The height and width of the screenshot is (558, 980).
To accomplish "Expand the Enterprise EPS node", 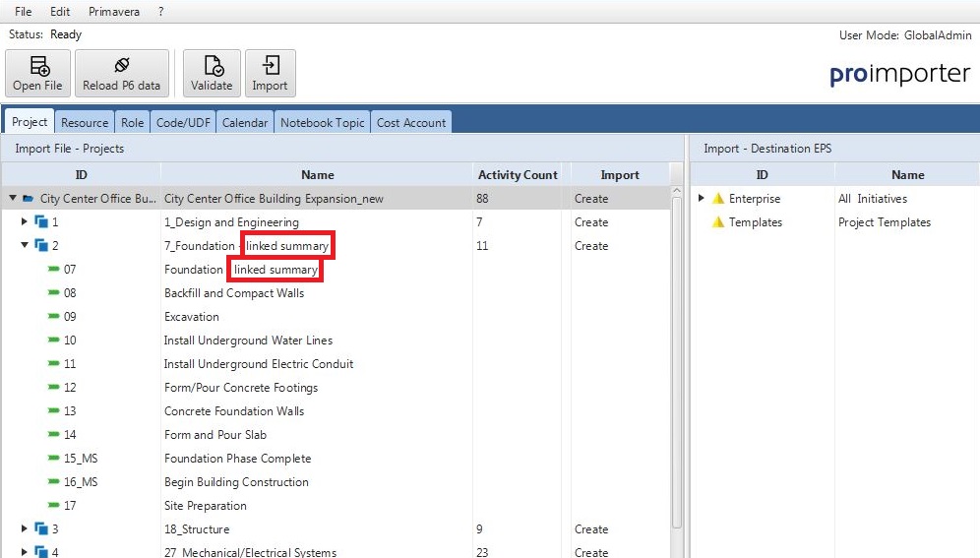I will tap(702, 198).
